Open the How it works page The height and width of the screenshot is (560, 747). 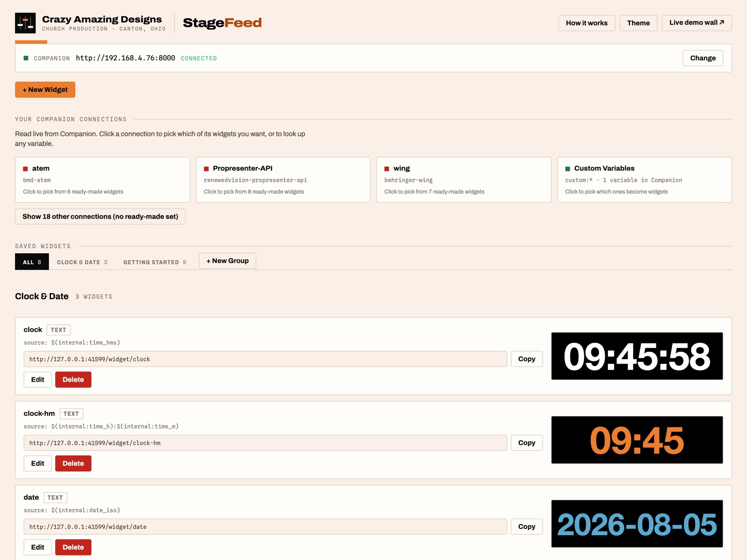coord(586,23)
